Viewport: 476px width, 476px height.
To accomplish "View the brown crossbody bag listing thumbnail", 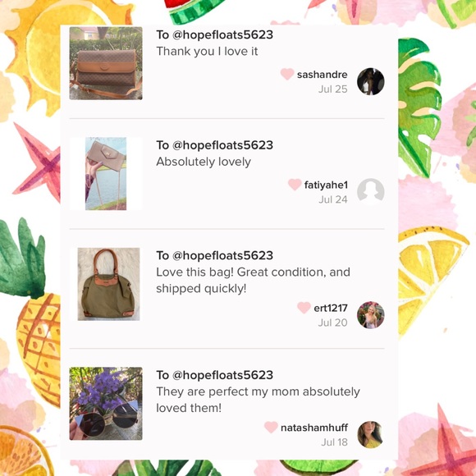I will point(106,63).
